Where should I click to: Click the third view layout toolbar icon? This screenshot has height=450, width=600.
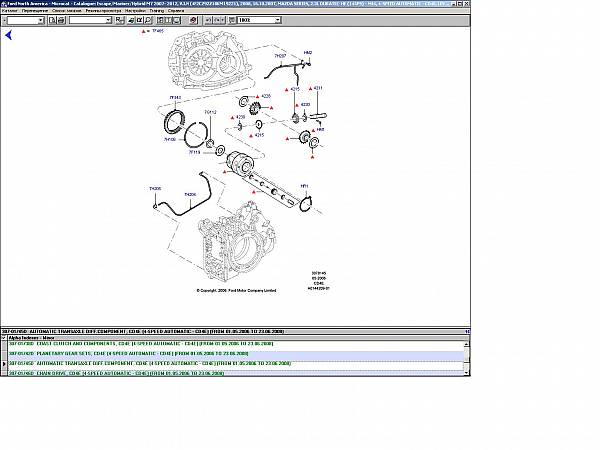[x=177, y=20]
